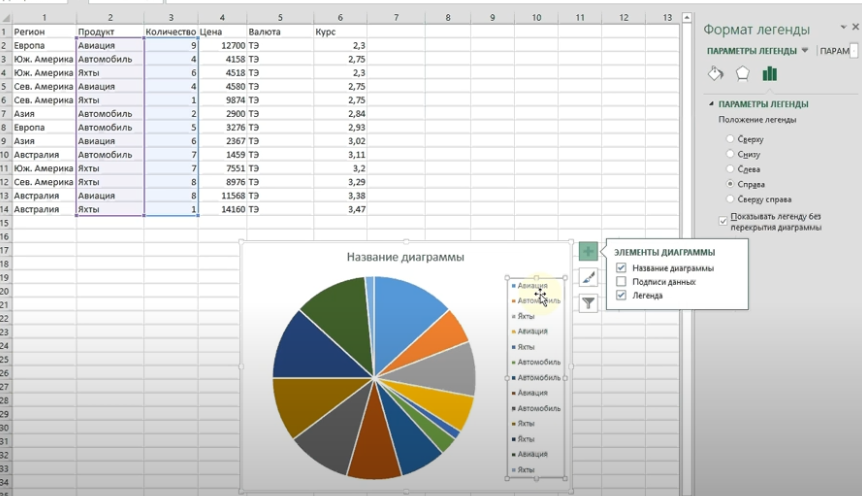Open the Effects pentagon tab

(742, 74)
